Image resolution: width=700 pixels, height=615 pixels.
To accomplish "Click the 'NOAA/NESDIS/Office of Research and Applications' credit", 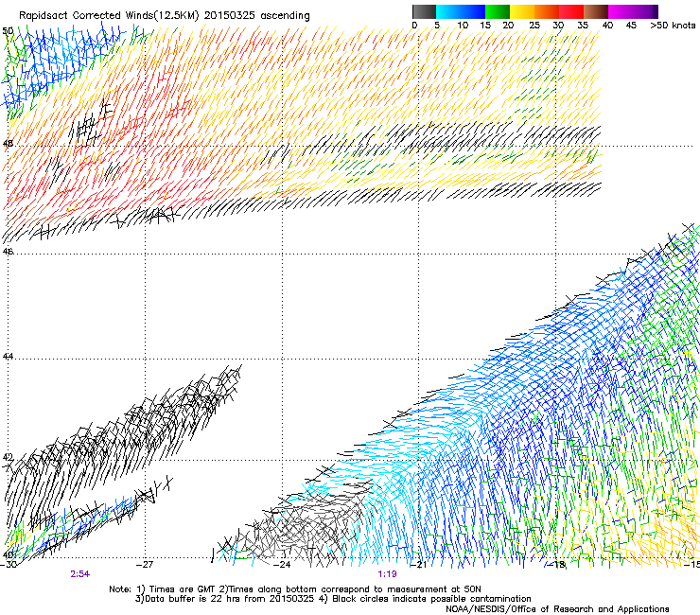I will coord(557,609).
